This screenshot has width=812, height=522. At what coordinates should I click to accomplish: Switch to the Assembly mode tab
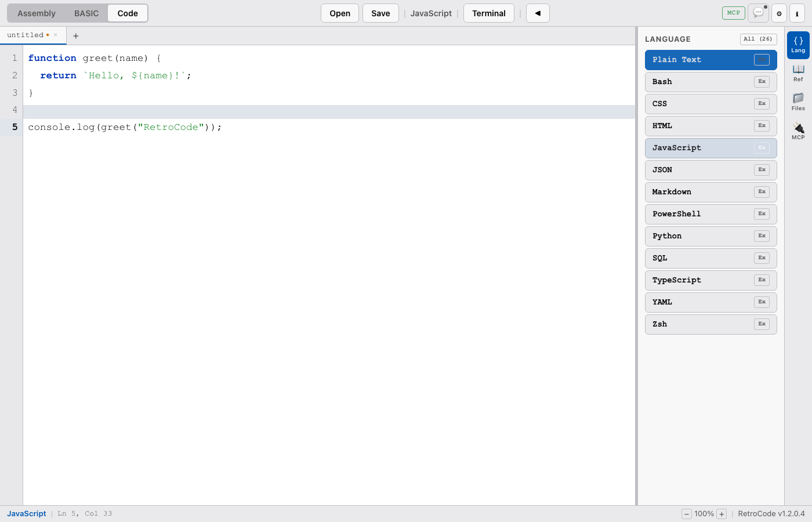click(36, 13)
